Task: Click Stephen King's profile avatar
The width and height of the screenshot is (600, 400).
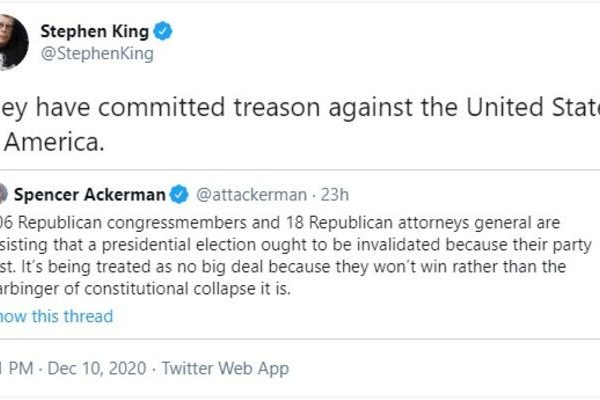Action: click(x=12, y=42)
